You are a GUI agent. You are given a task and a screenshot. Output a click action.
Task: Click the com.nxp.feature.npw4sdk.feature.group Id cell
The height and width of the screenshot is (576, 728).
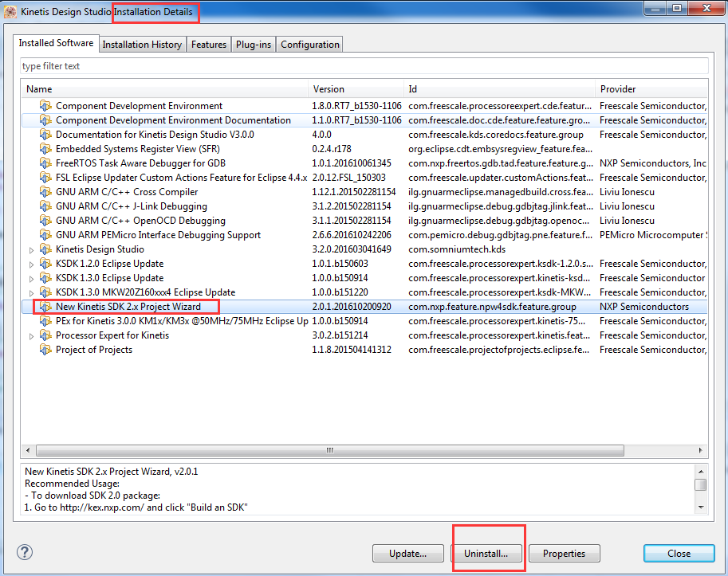492,307
